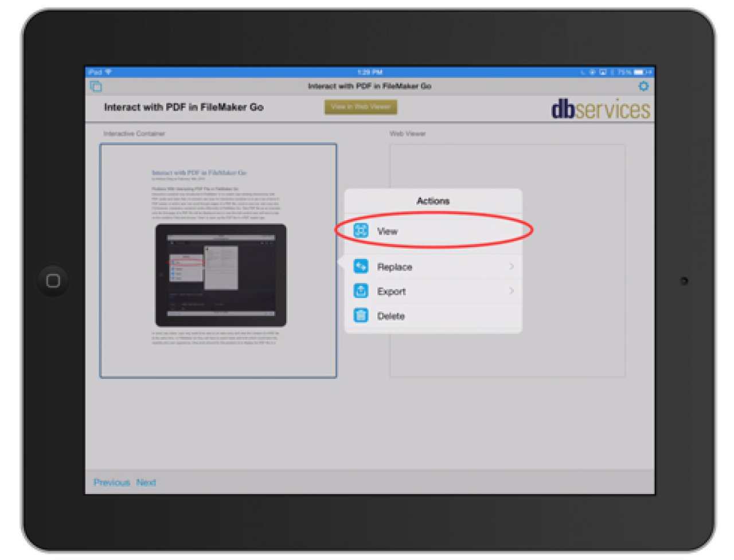Expand the Replace submenu chevron

(511, 267)
